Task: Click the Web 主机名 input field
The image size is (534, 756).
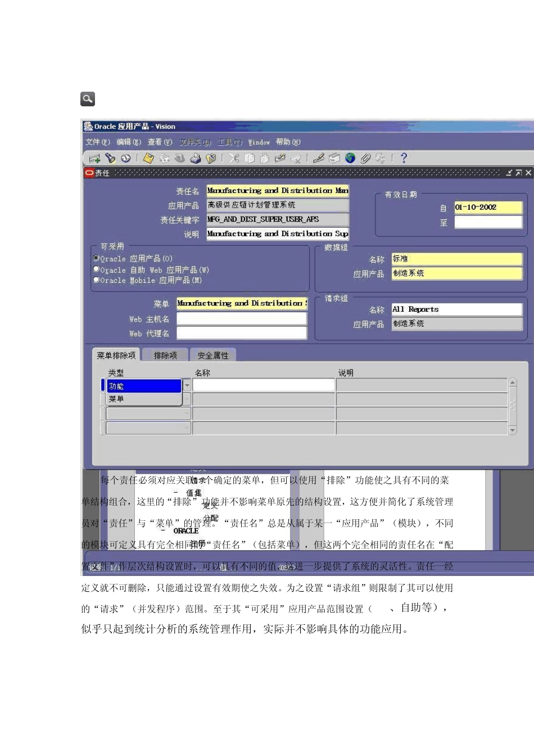Action: (x=242, y=319)
